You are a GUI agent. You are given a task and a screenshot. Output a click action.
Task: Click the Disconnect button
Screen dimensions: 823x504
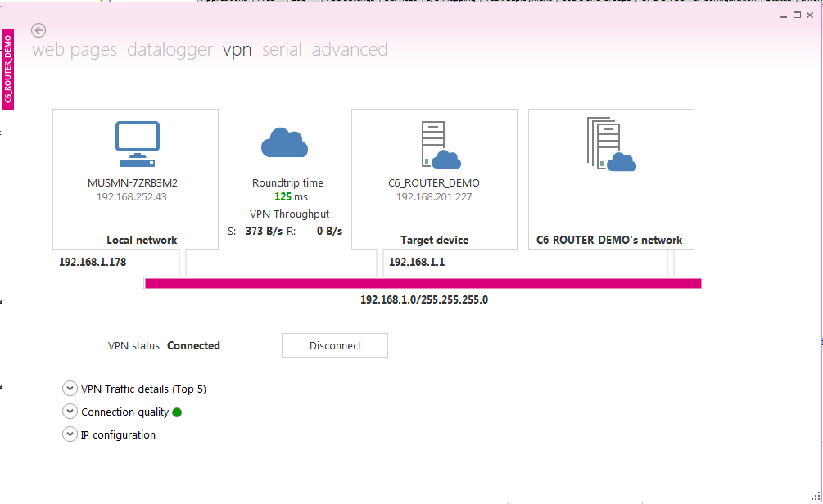point(335,345)
